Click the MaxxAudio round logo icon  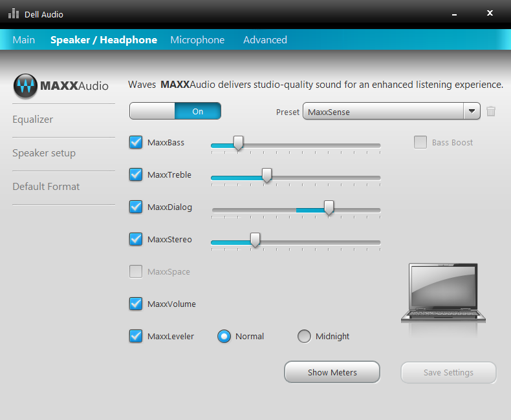(x=25, y=87)
